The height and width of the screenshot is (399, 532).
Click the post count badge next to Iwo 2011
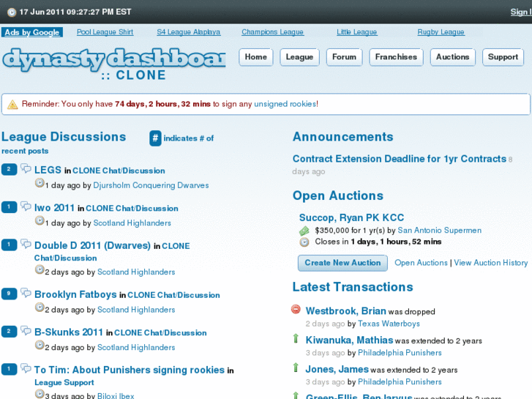tap(9, 206)
